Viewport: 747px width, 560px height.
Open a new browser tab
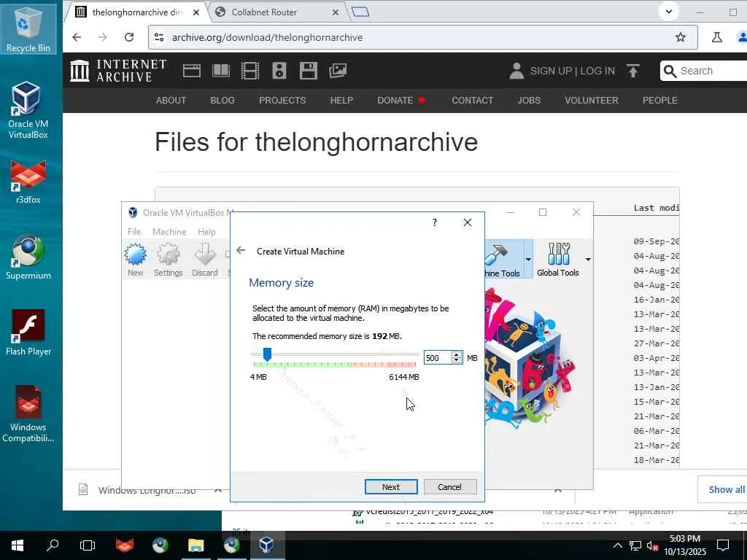[360, 12]
